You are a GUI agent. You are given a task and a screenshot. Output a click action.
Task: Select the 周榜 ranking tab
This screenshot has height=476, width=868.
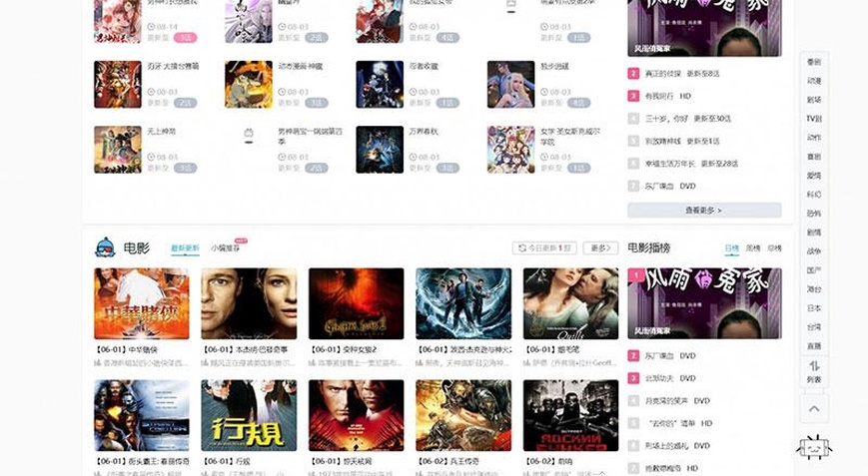tap(753, 248)
